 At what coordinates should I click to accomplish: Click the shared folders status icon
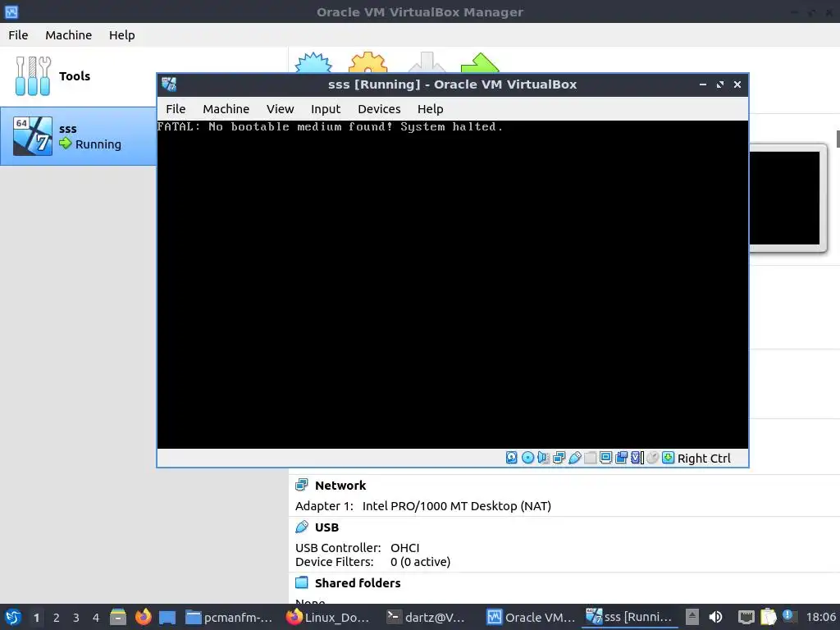[591, 458]
